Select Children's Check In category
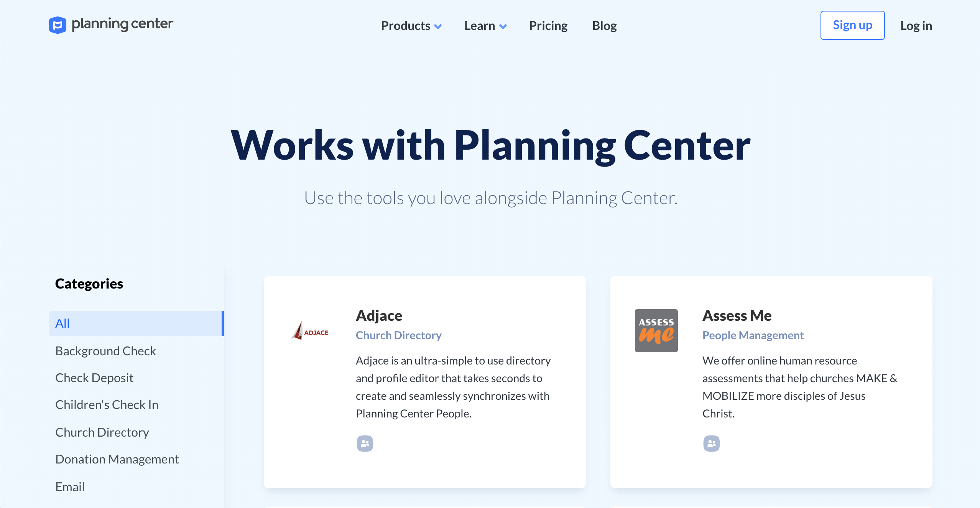Screen dimensions: 980x508 (107, 405)
